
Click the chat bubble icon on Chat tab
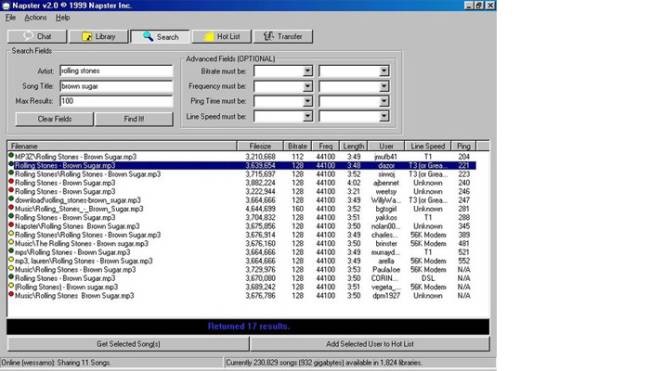(x=27, y=36)
